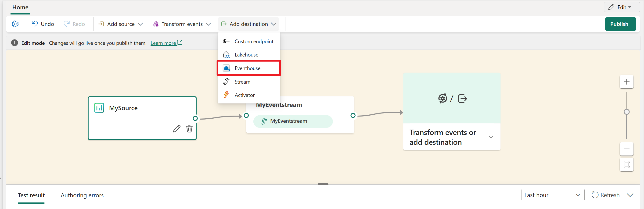Screen dimensions: 644x209
Task: Collapse the Add destination dropdown
Action: click(249, 24)
